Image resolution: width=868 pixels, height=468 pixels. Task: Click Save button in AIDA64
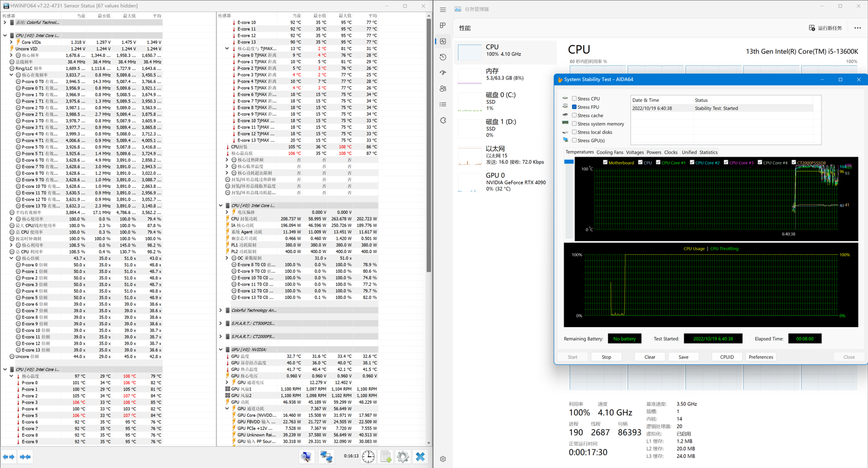coord(684,357)
